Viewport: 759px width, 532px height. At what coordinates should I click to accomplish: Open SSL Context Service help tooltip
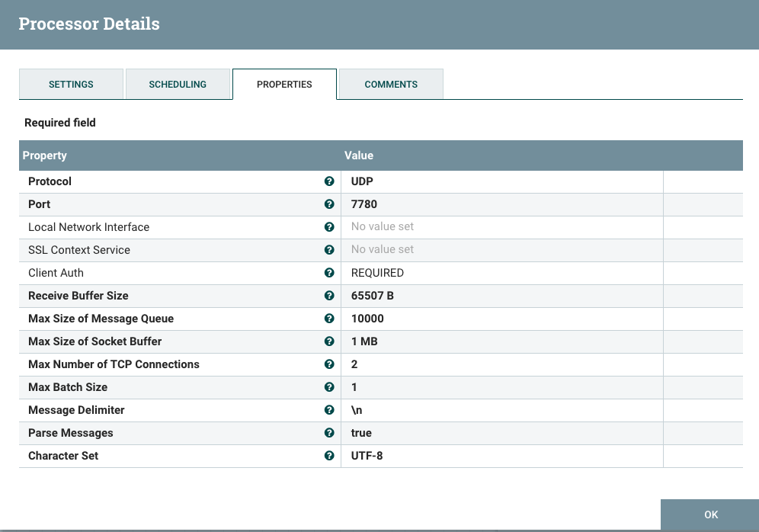pyautogui.click(x=329, y=250)
